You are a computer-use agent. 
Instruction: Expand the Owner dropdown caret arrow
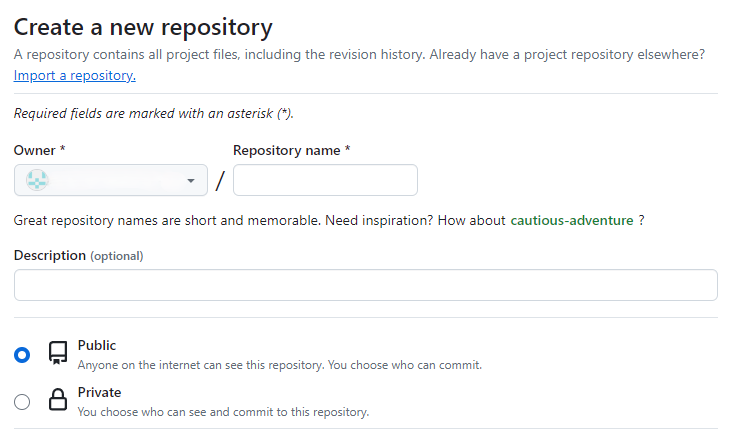point(190,181)
